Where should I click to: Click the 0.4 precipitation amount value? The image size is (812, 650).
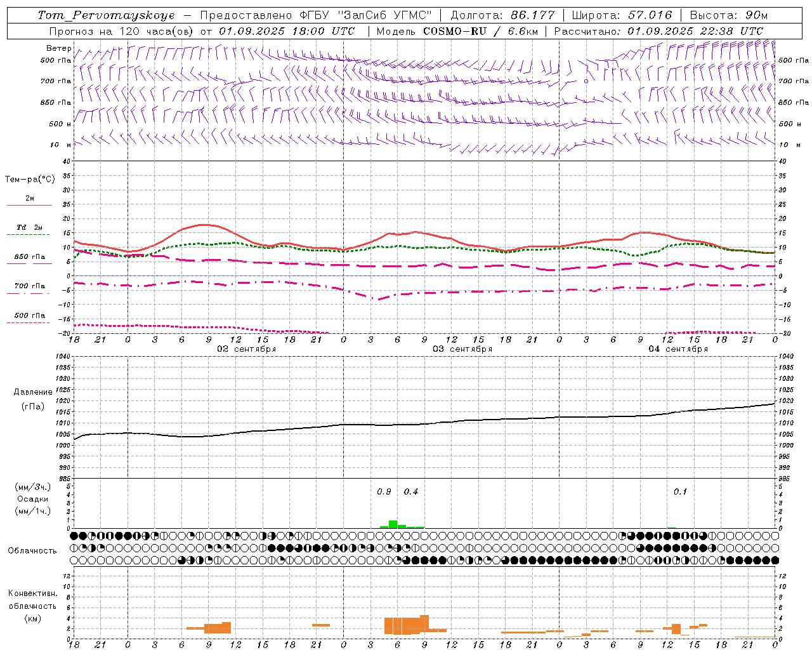pyautogui.click(x=411, y=492)
